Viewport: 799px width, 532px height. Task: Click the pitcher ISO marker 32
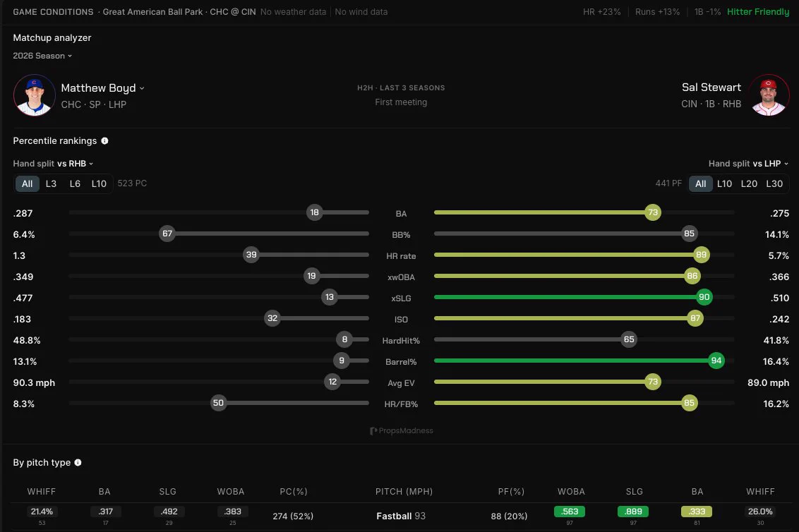click(272, 318)
